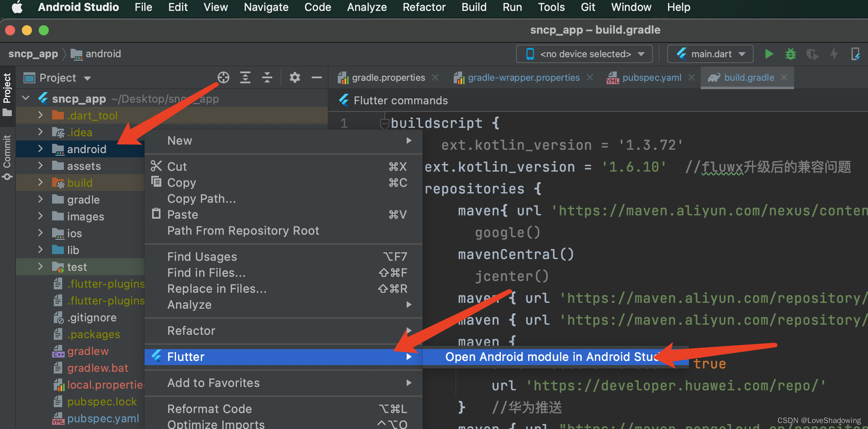868x429 pixels.
Task: Open the device selector dropdown
Action: click(x=584, y=54)
